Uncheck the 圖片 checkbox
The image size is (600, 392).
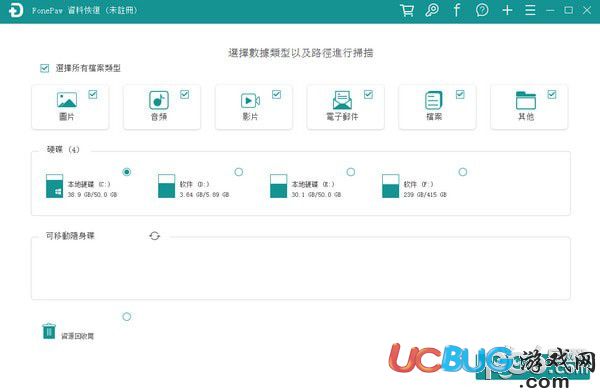point(93,94)
